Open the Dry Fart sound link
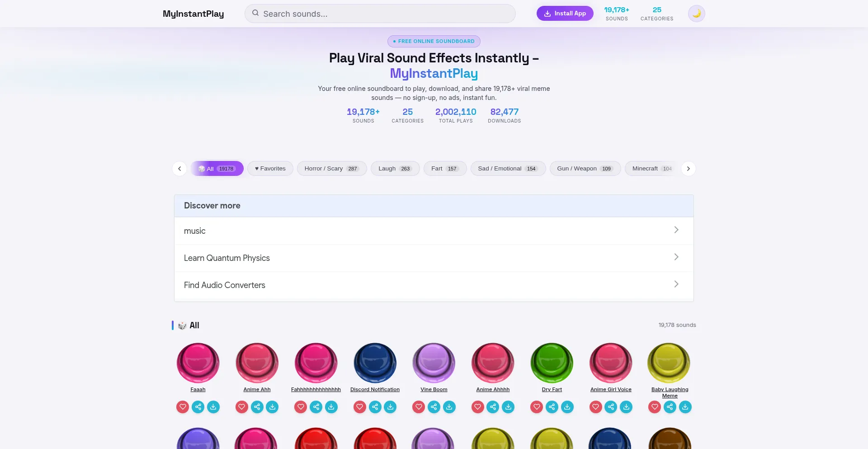Image resolution: width=868 pixels, height=449 pixels. point(552,389)
